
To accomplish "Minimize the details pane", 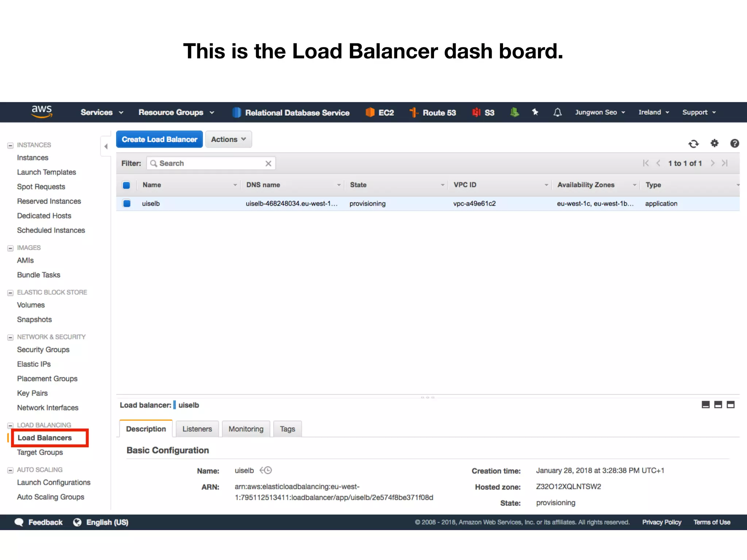I will point(706,405).
